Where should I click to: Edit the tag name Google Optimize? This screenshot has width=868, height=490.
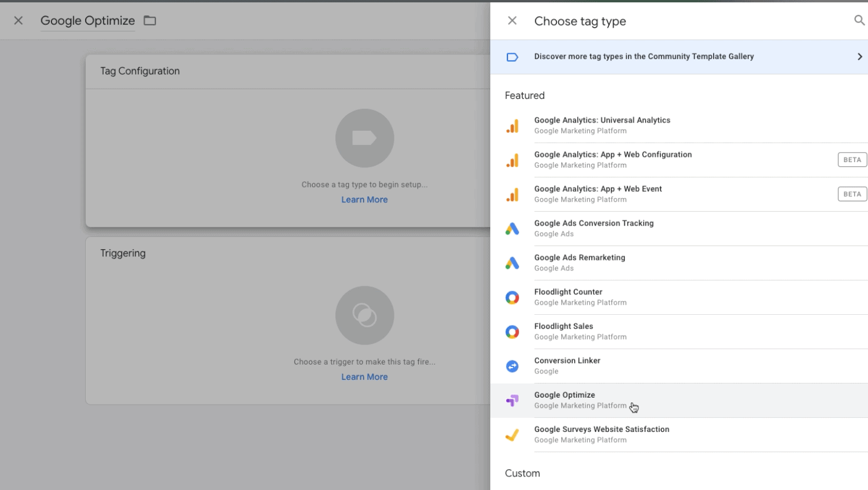click(88, 21)
